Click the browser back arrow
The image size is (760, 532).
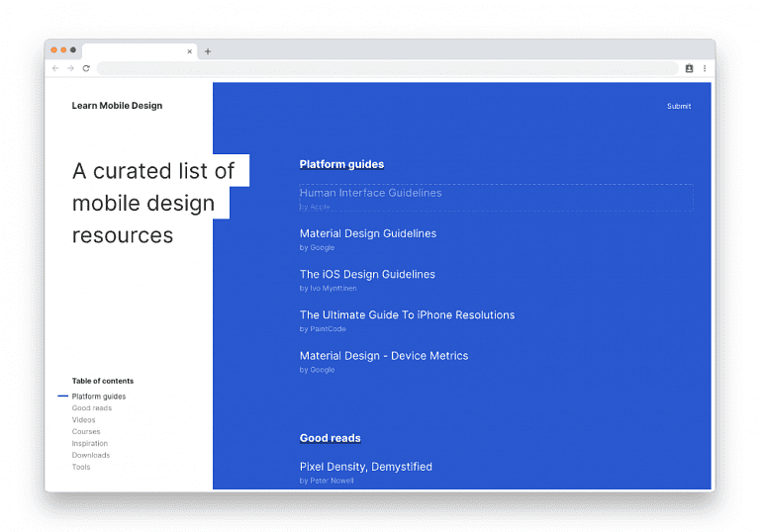[55, 68]
